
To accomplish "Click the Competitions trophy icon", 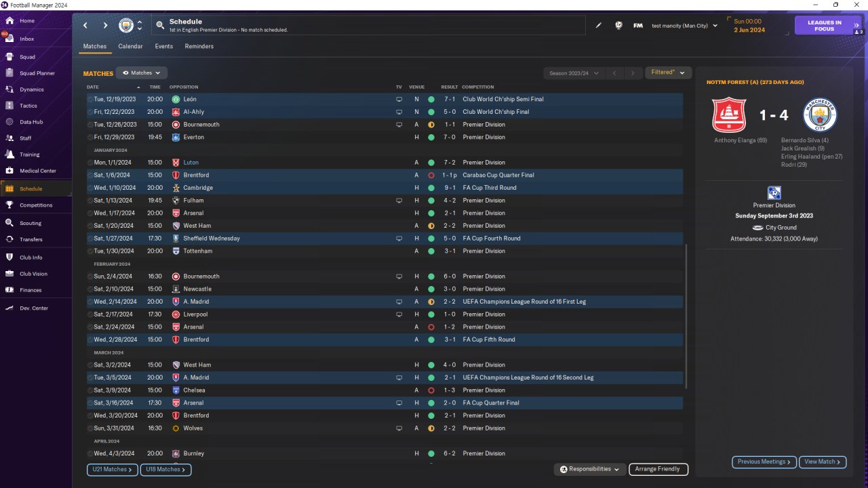I will (x=9, y=205).
